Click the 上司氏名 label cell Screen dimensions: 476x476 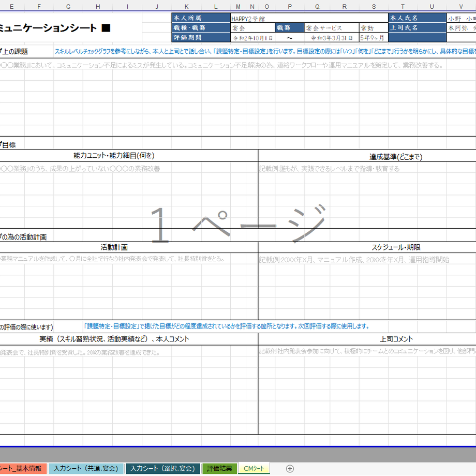(x=418, y=27)
